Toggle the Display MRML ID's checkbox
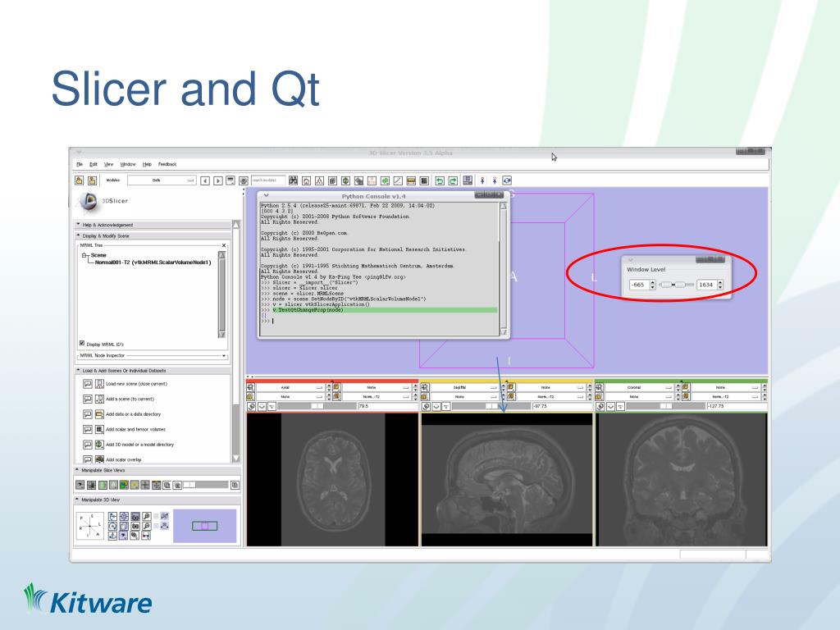The width and height of the screenshot is (840, 630). coord(82,344)
